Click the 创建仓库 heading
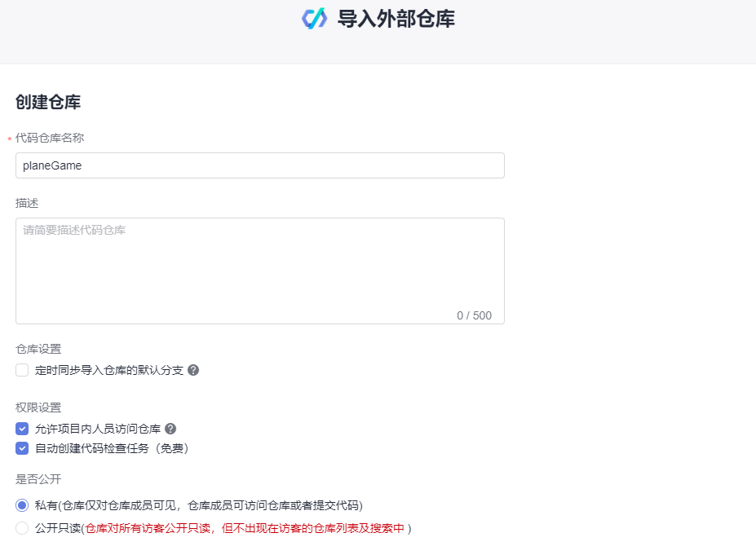The image size is (756, 555). point(48,102)
